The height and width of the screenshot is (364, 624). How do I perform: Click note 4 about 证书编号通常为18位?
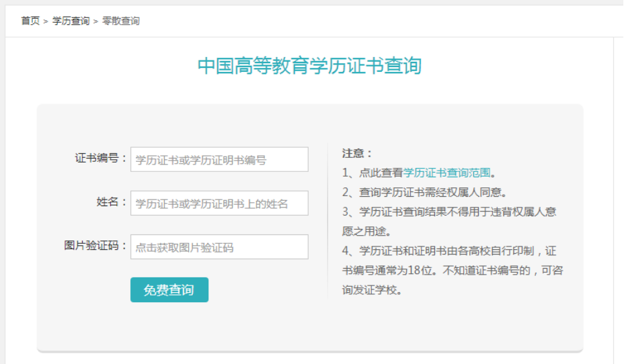(453, 270)
